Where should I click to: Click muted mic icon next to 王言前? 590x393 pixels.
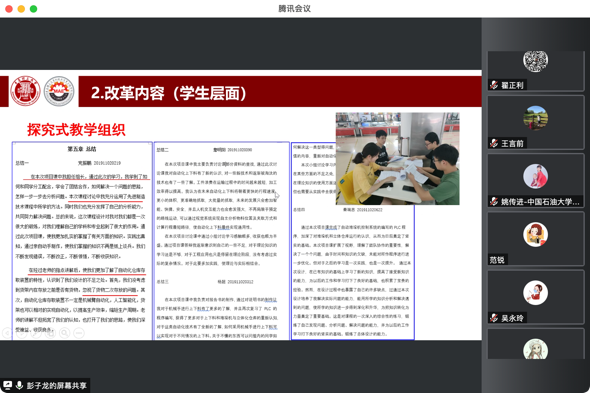[494, 143]
